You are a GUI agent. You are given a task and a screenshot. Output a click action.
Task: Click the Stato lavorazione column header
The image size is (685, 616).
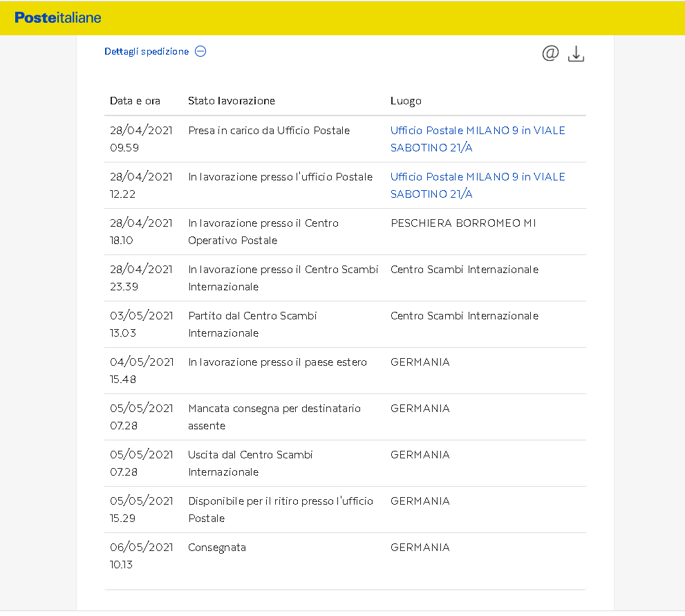pos(232,101)
